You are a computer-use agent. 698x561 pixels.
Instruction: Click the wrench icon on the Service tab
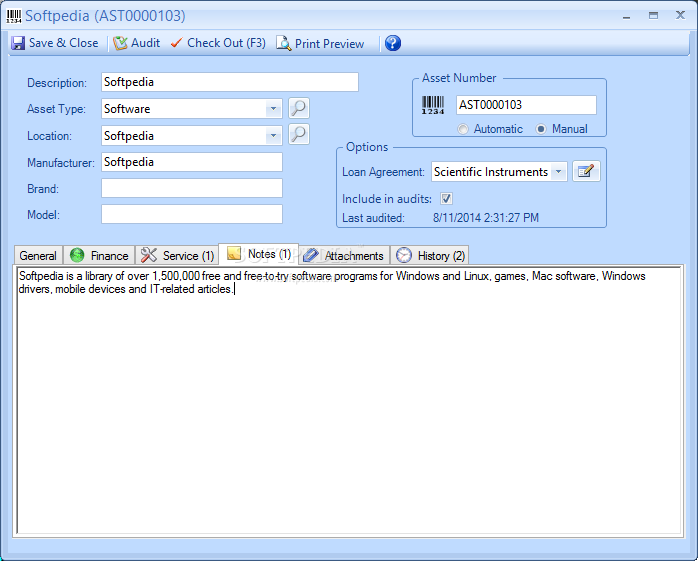(149, 255)
